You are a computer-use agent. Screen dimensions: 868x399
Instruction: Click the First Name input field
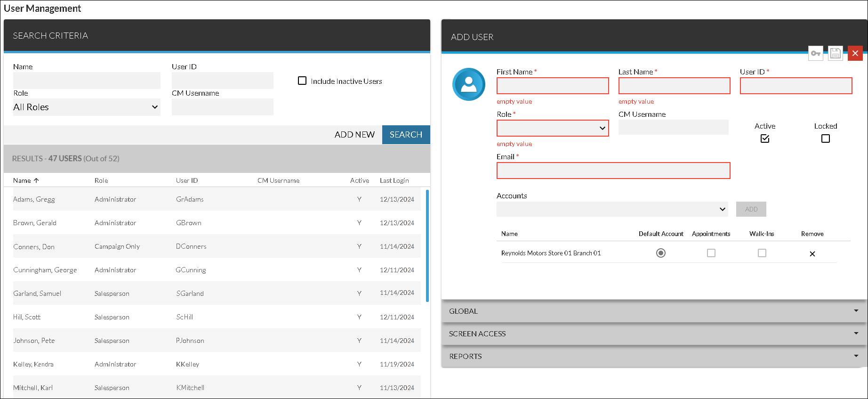pyautogui.click(x=553, y=86)
